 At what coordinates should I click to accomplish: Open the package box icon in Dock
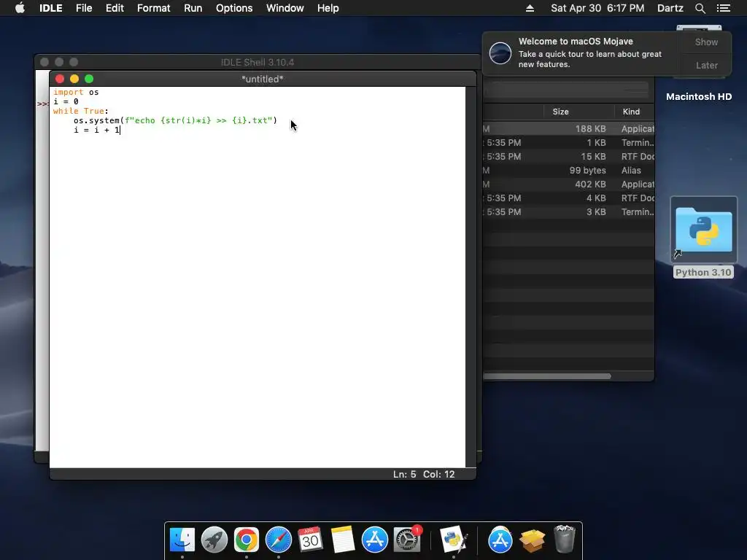[532, 540]
